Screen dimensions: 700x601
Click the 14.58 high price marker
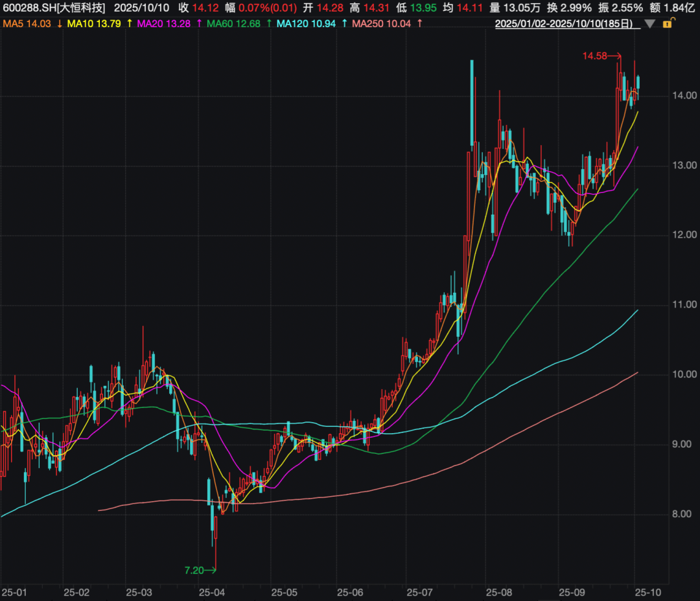coord(594,56)
